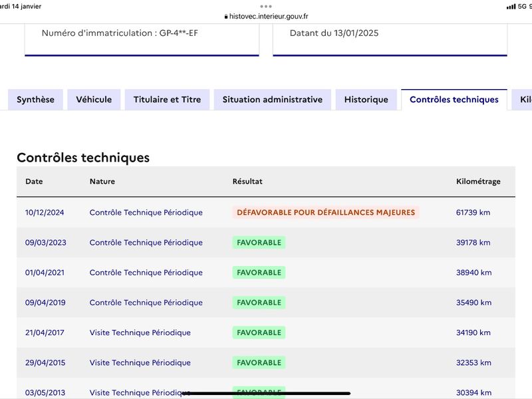The height and width of the screenshot is (399, 532).
Task: Click 'Visite Technique Périodique' in the 21/04/2017 row
Action: pyautogui.click(x=140, y=332)
